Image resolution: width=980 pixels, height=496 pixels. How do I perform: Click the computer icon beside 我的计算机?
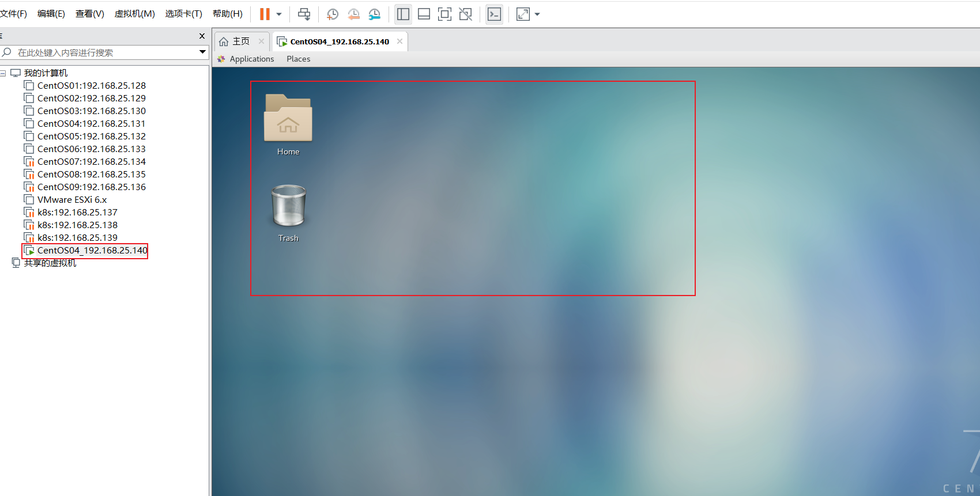click(x=16, y=73)
